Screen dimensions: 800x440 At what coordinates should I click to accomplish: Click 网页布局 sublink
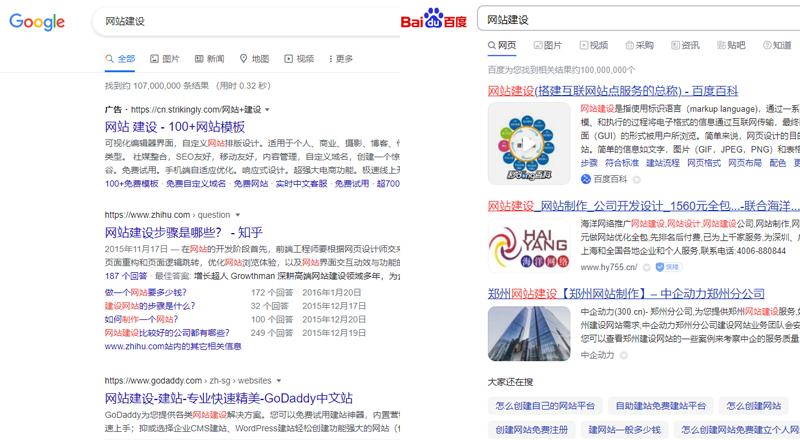pos(745,163)
